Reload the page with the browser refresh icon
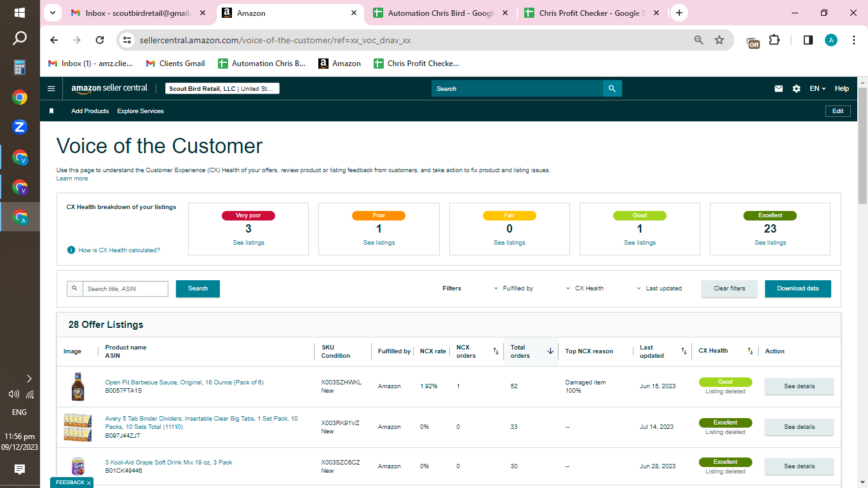This screenshot has width=868, height=488. 100,40
